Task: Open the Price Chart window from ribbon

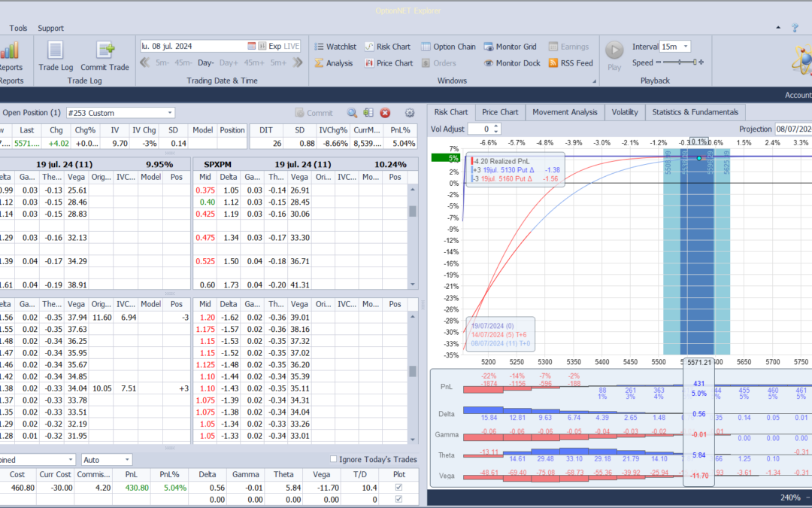Action: pyautogui.click(x=389, y=63)
